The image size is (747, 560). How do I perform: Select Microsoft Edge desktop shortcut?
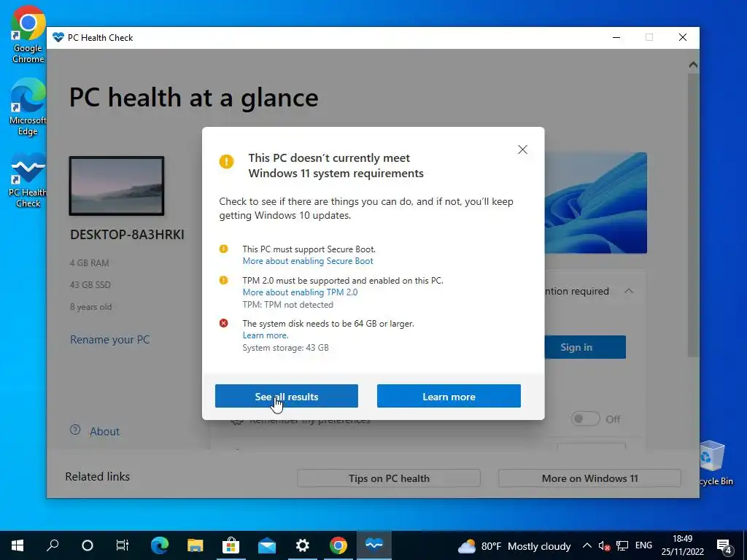pyautogui.click(x=28, y=106)
